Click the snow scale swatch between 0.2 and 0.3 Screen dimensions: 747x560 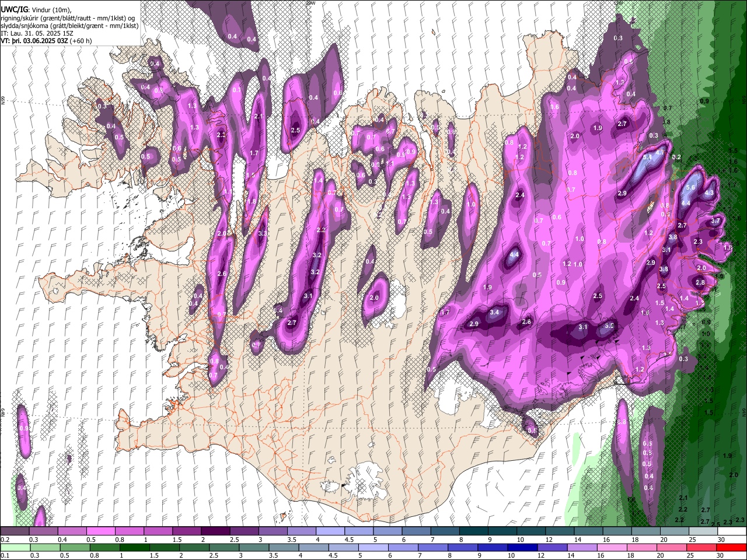point(15,531)
